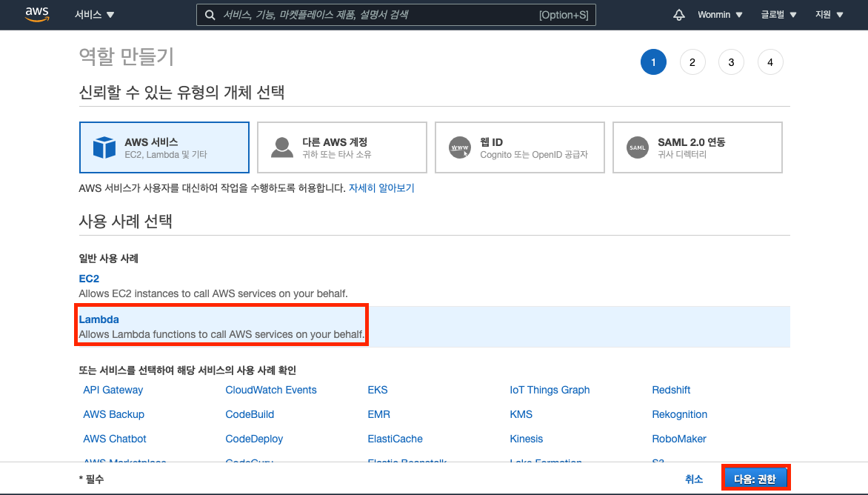Open the Wonmin account dropdown
The height and width of the screenshot is (495, 868).
720,15
